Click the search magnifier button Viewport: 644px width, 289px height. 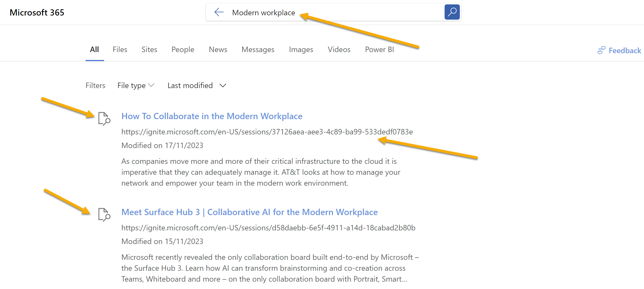452,12
